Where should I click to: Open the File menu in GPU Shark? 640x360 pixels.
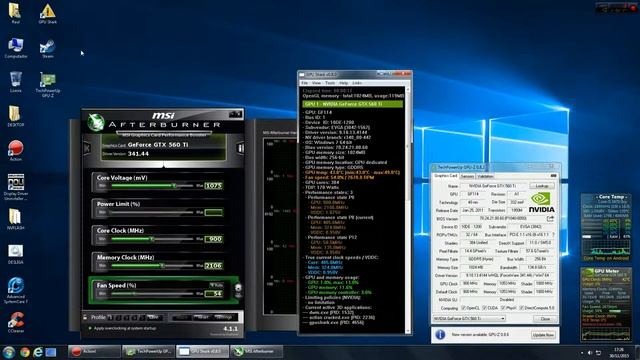[304, 83]
